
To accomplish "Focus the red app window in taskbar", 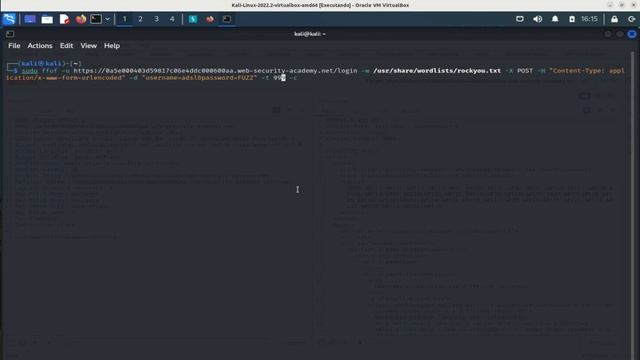I will [210, 19].
